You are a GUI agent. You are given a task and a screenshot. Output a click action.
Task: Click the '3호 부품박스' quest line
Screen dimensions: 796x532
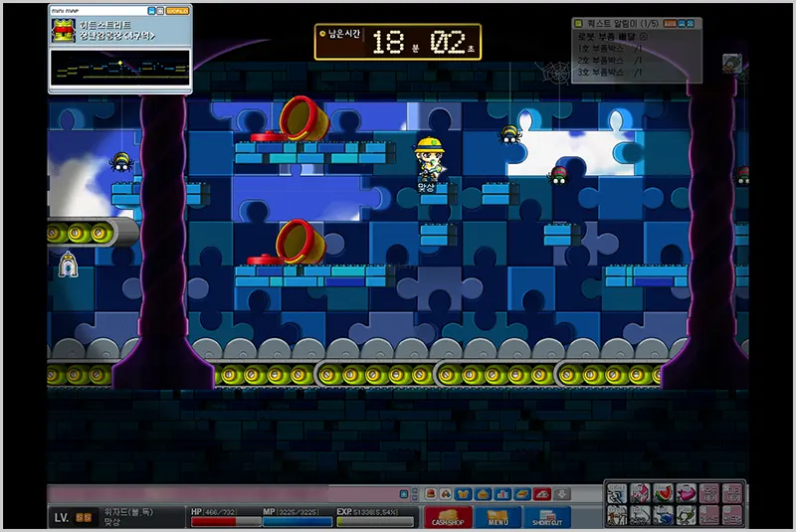click(x=609, y=73)
